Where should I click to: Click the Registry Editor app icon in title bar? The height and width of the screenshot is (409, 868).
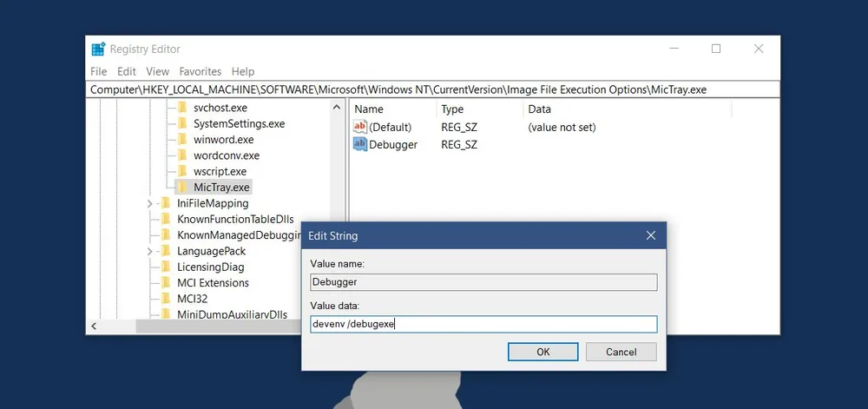pos(99,49)
